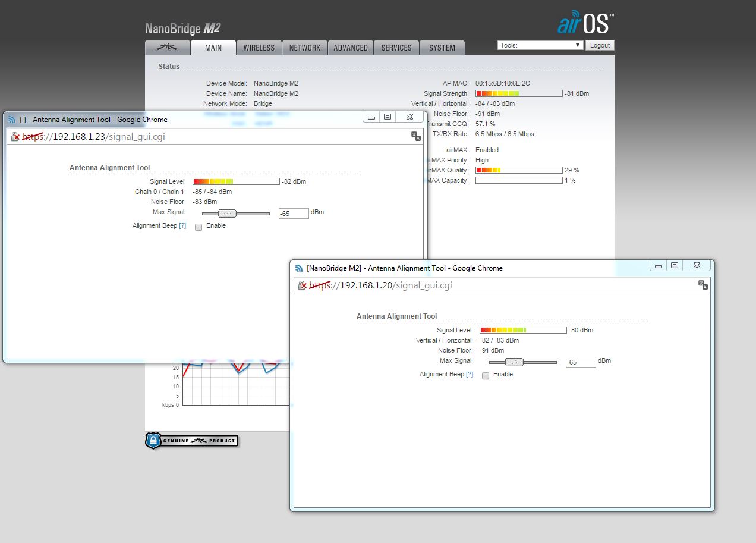Open Alignment Beep help link in 192.168.1.23 window

click(182, 226)
